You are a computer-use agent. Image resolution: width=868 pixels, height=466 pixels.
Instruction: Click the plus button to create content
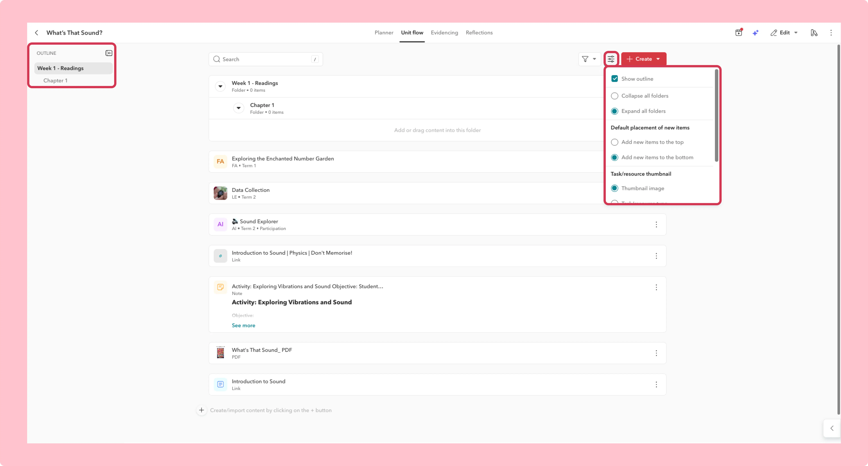pyautogui.click(x=201, y=410)
